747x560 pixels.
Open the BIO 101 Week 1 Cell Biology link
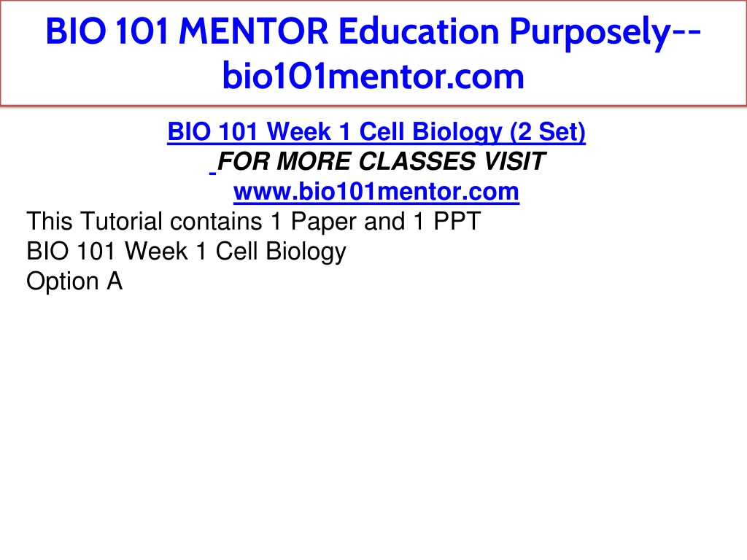click(x=376, y=132)
